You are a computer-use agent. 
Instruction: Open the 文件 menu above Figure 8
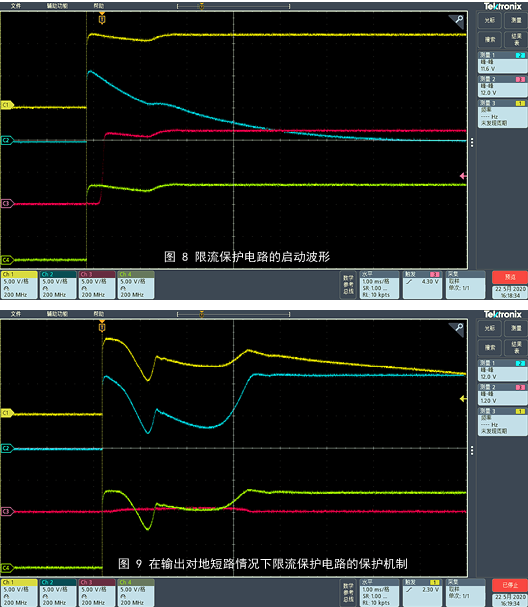pyautogui.click(x=16, y=6)
